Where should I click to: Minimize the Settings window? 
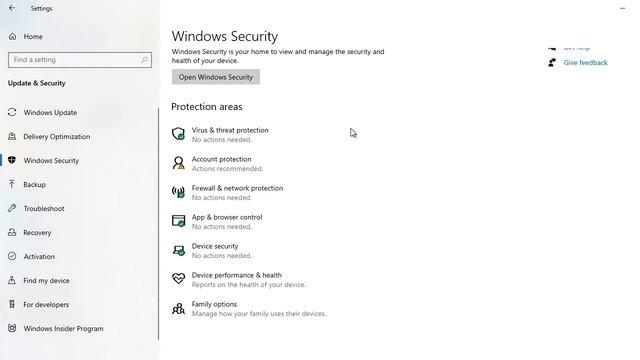622,8
